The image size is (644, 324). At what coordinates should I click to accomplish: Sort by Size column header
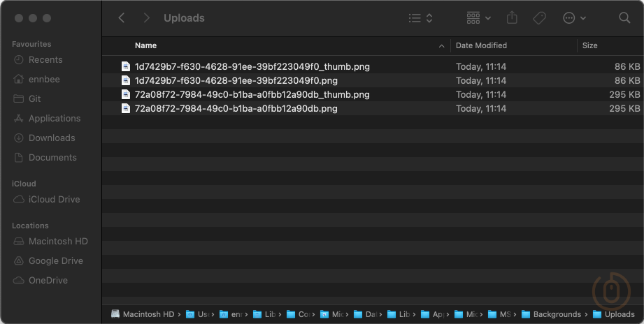point(590,45)
